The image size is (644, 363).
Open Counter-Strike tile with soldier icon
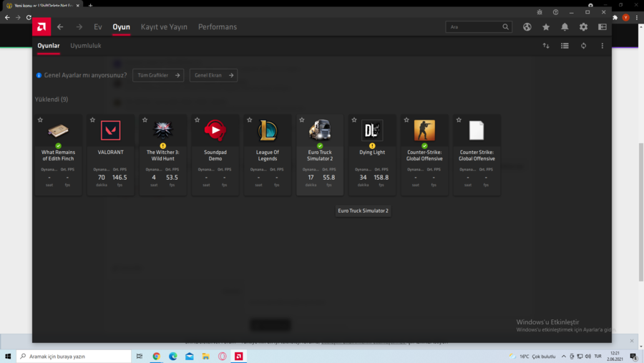(x=424, y=155)
